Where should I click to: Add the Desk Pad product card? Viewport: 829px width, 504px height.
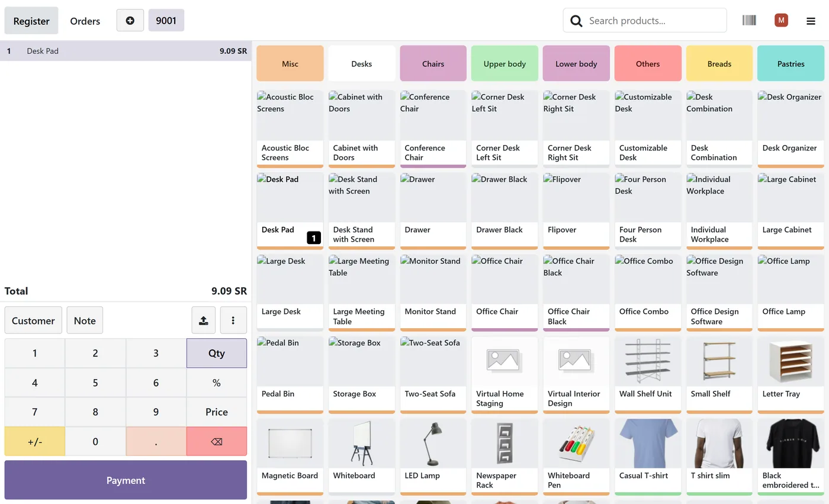(x=290, y=211)
